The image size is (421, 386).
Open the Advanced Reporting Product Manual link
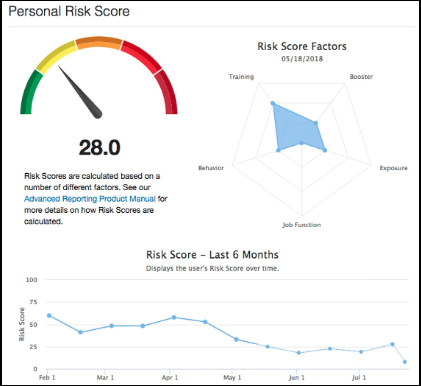pos(90,199)
